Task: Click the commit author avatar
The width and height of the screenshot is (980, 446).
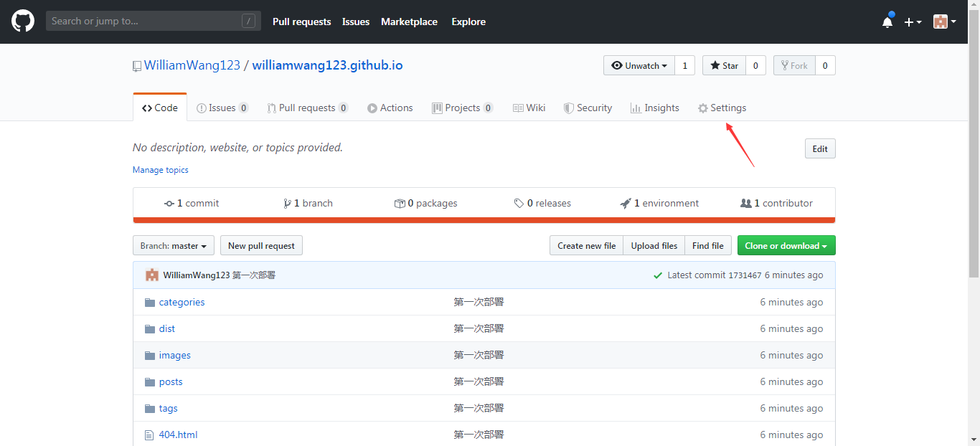Action: pos(151,275)
